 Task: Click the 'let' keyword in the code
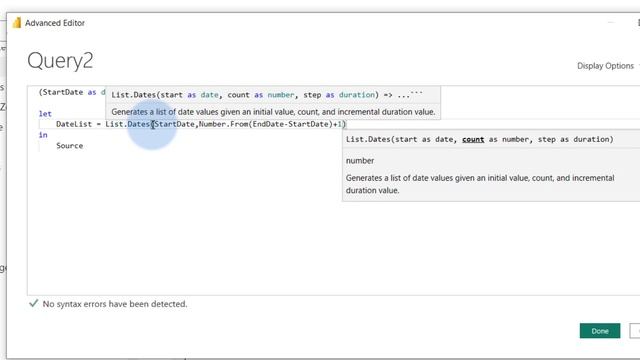point(45,114)
